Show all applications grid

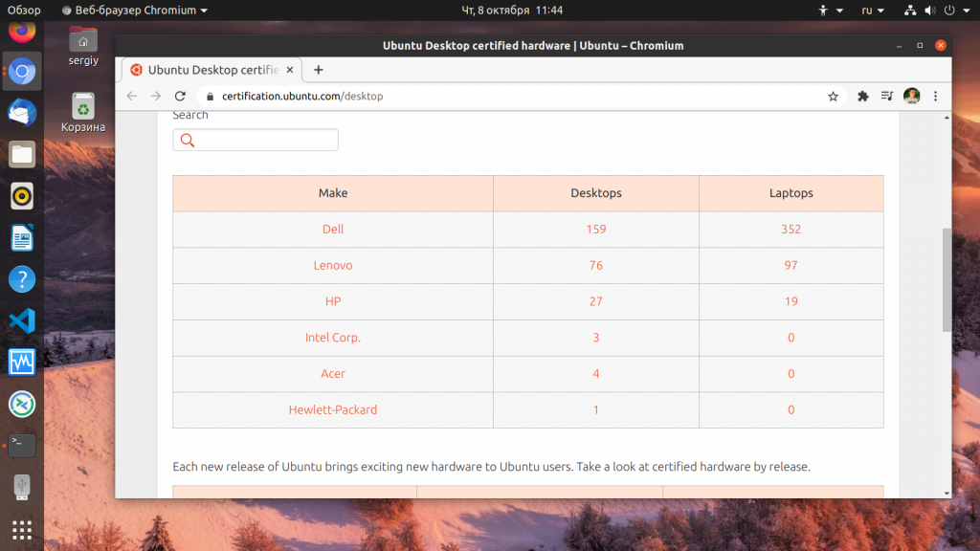(22, 530)
